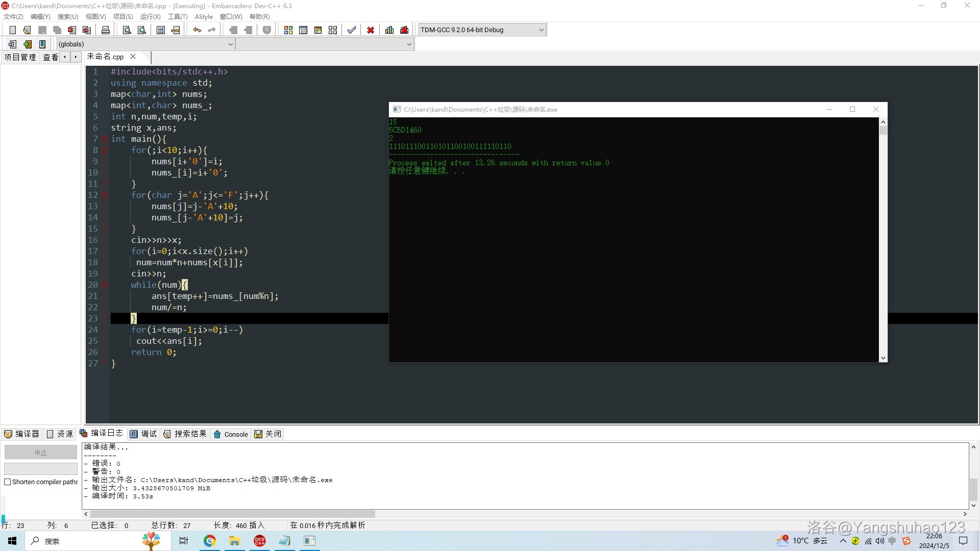
Task: Expand the (globals) scope dropdown
Action: [x=145, y=44]
